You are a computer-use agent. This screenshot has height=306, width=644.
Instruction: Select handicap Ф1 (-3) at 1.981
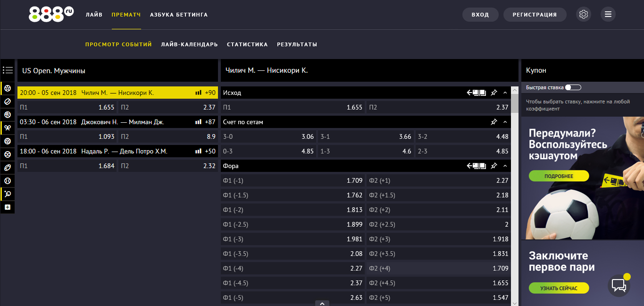(x=293, y=239)
